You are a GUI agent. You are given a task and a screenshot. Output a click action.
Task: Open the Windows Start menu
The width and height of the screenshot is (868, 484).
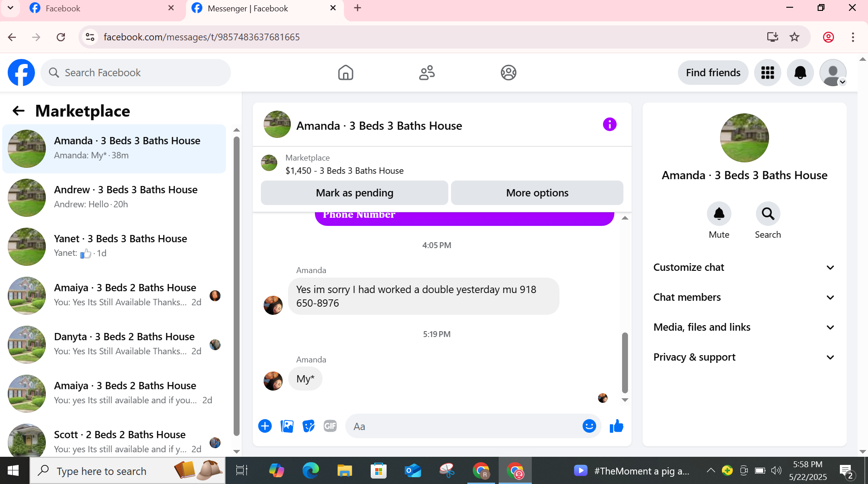click(13, 471)
